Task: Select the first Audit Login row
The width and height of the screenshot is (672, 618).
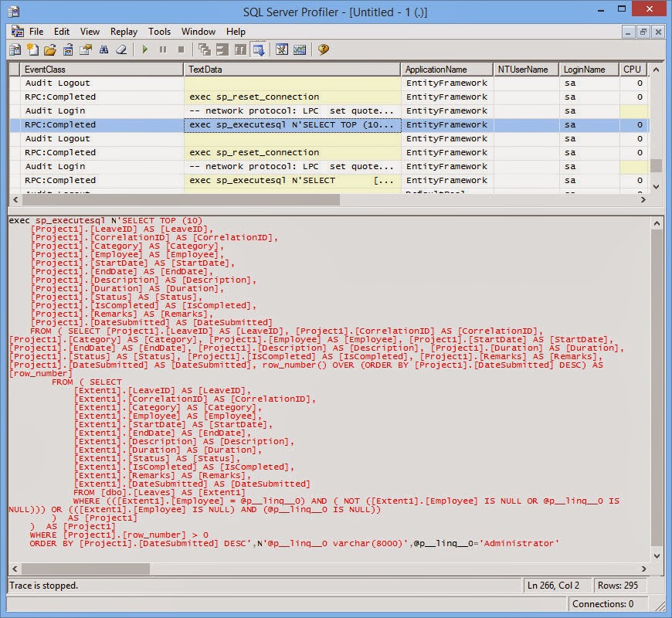Action: pyautogui.click(x=329, y=111)
